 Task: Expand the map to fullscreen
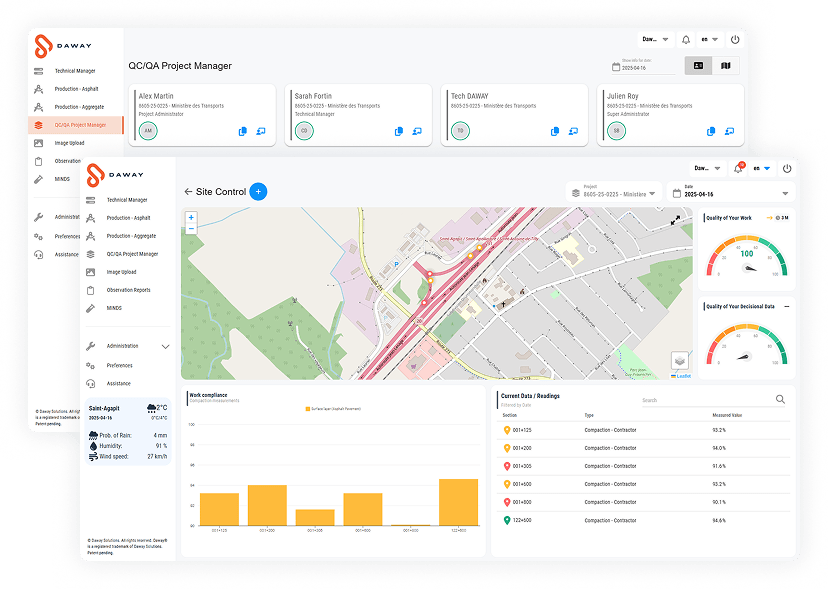click(675, 220)
